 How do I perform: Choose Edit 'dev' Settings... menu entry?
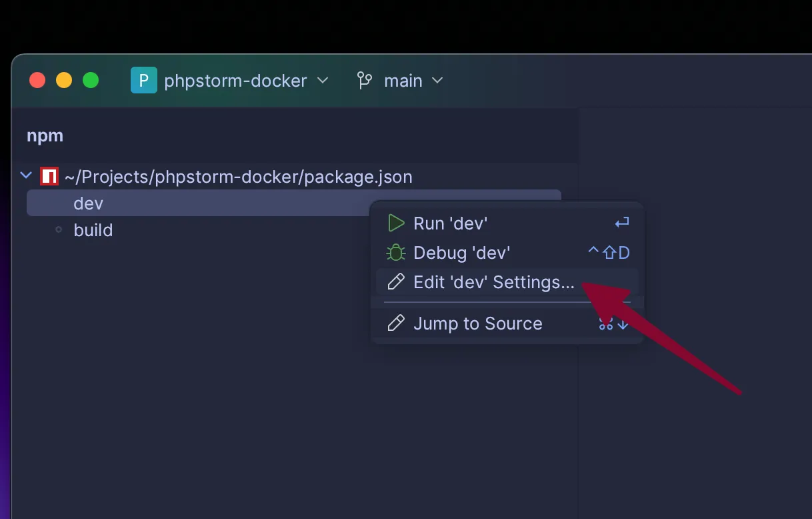click(507, 282)
